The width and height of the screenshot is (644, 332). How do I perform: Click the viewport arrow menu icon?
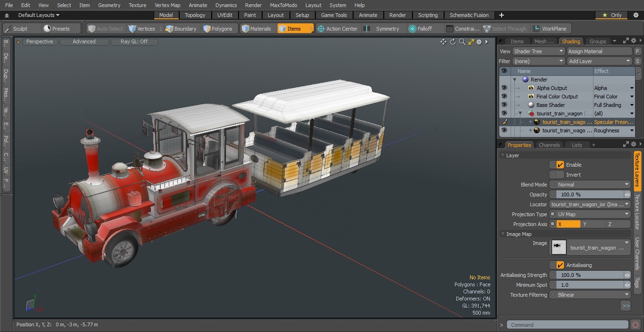(487, 42)
